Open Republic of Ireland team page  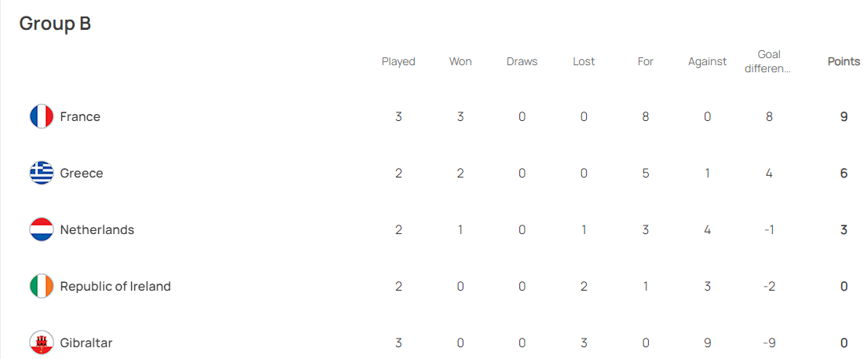[115, 286]
